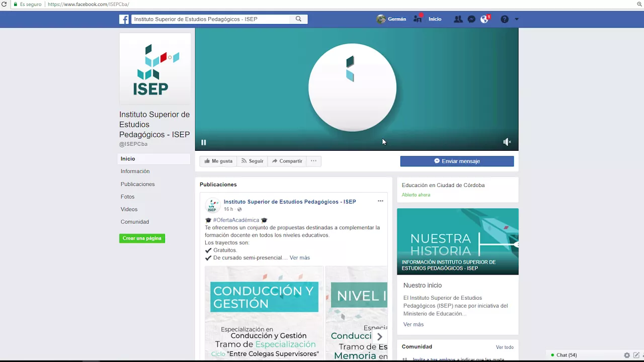Open the post options ellipsis menu
Image resolution: width=644 pixels, height=362 pixels.
click(380, 201)
